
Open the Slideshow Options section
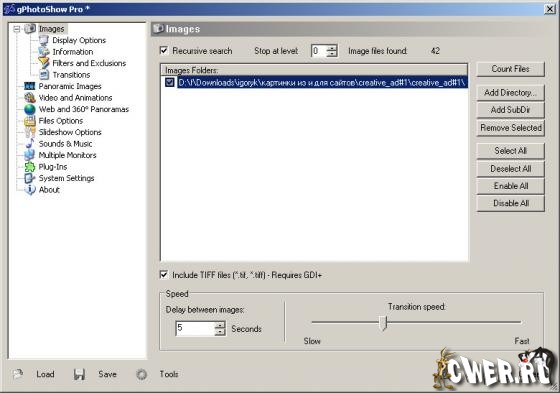[x=70, y=132]
